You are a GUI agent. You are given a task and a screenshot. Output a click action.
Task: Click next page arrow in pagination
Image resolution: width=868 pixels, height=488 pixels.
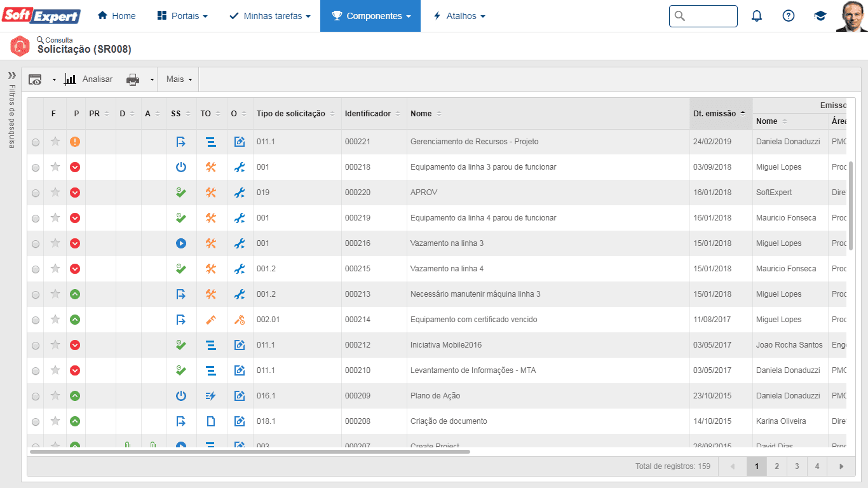tap(841, 466)
